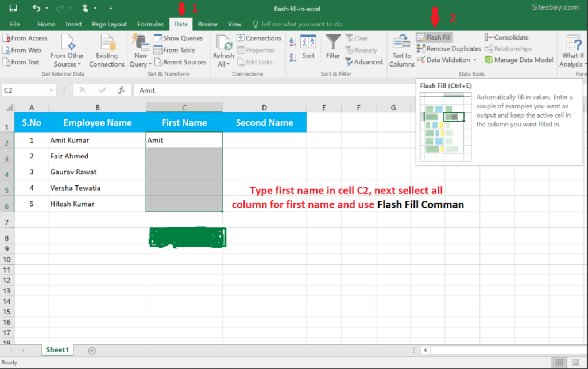Select cell C2 with Amit
Screen dimensions: 588x369
(x=184, y=140)
